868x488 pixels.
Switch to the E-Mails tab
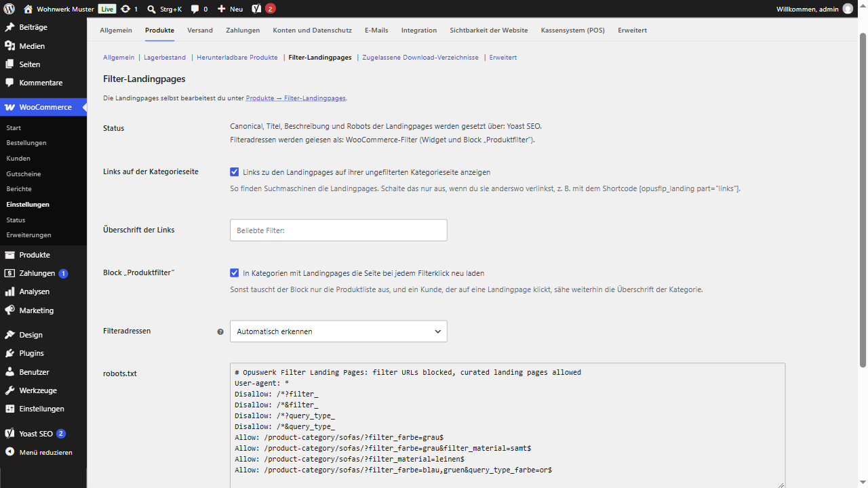point(376,30)
